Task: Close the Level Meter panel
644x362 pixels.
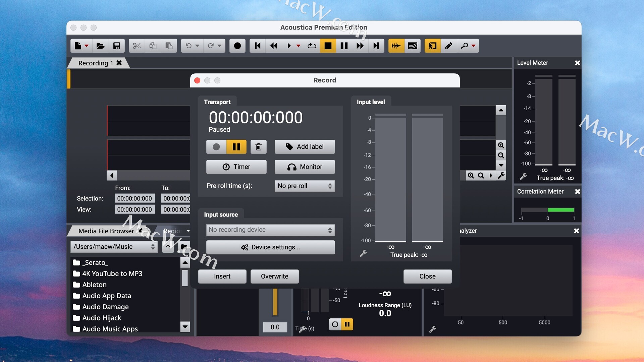Action: click(x=577, y=63)
